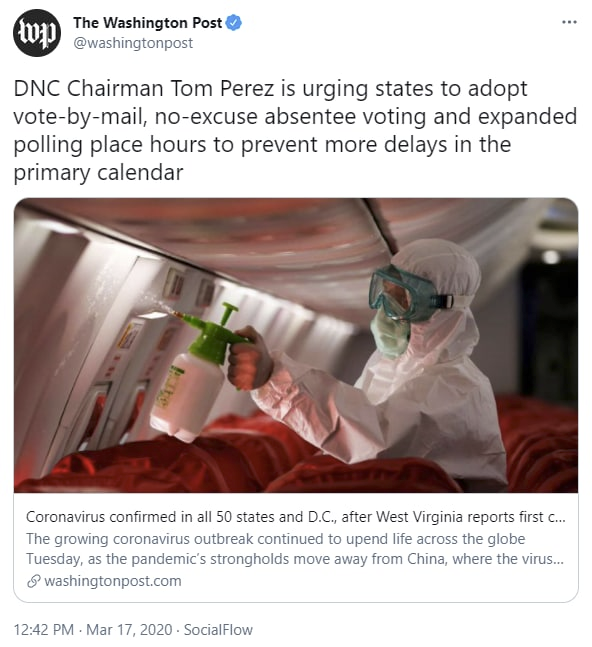Click the 'Tuesday, as the pandemic's strongholds' line
This screenshot has height=647, width=592.
(x=295, y=559)
